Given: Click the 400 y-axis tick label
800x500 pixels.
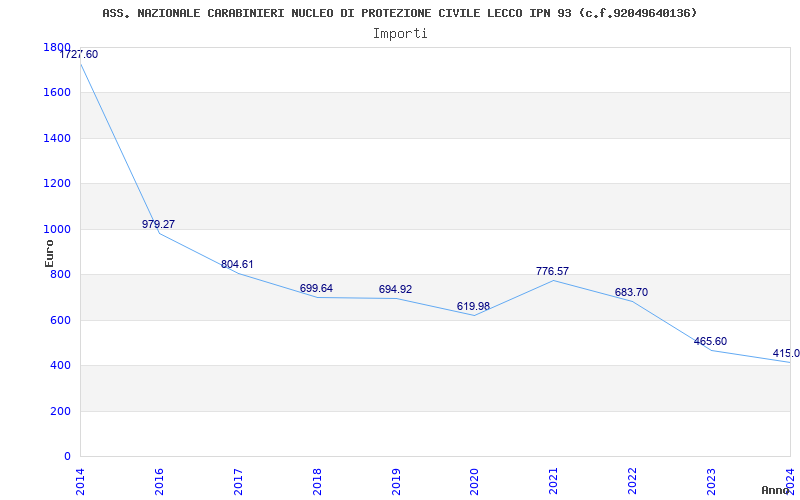Looking at the screenshot, I should click(x=60, y=366).
